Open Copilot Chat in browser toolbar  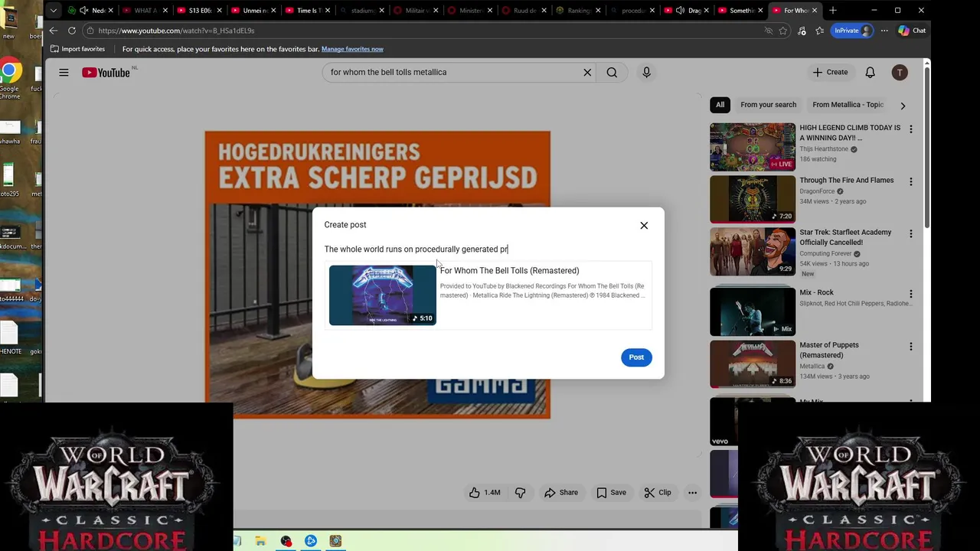913,31
